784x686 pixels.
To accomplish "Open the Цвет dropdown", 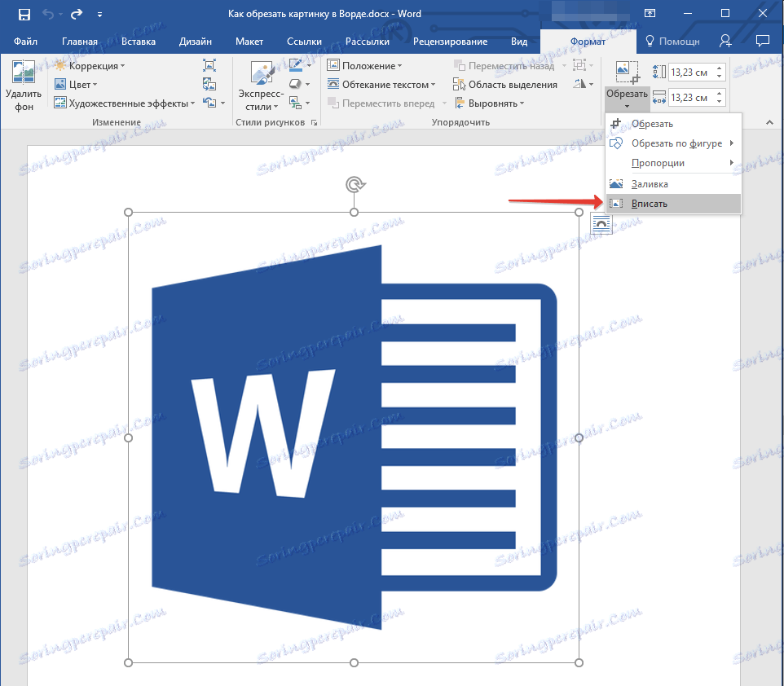I will point(76,85).
